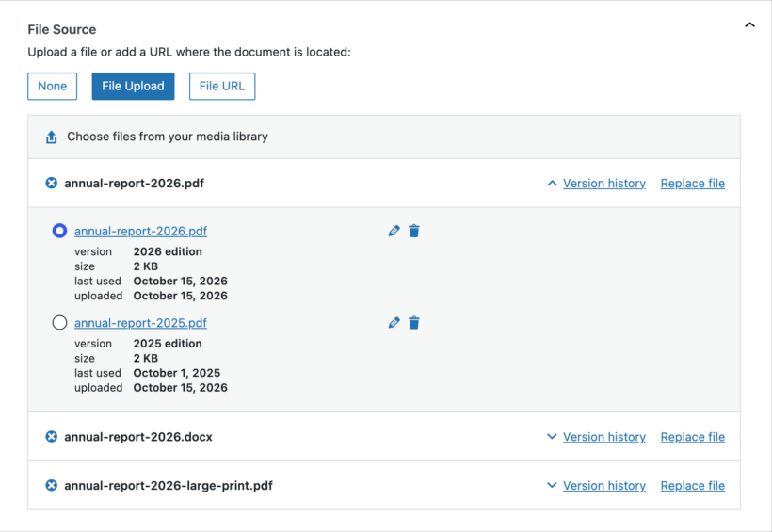The width and height of the screenshot is (772, 532).
Task: Open Version history link for annual-report-2026.docx
Action: (x=604, y=437)
